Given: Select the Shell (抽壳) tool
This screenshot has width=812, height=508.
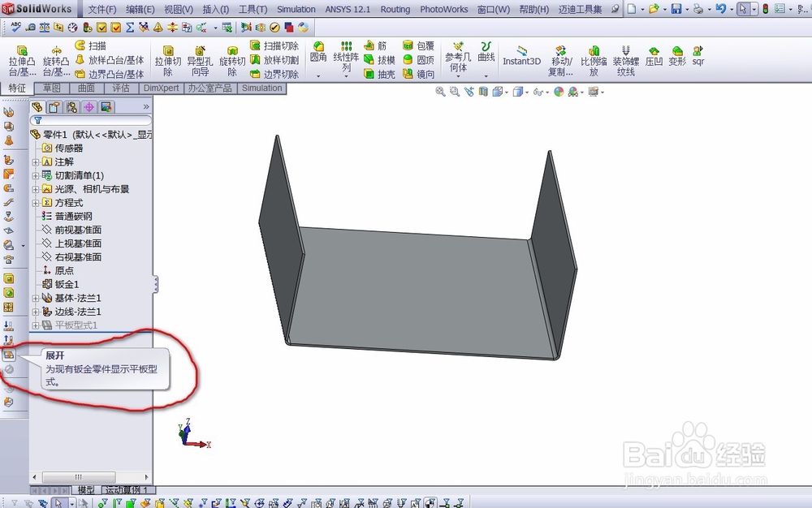Looking at the screenshot, I should (x=379, y=74).
